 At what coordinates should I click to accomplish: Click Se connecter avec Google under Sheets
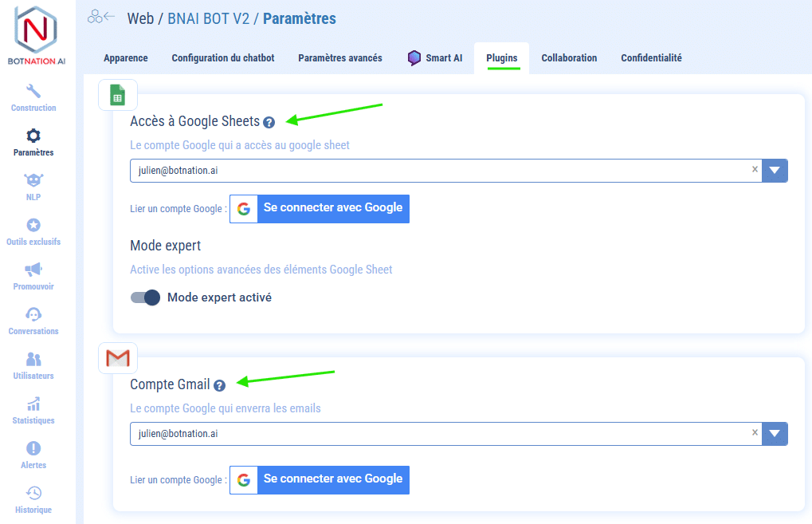pos(320,208)
